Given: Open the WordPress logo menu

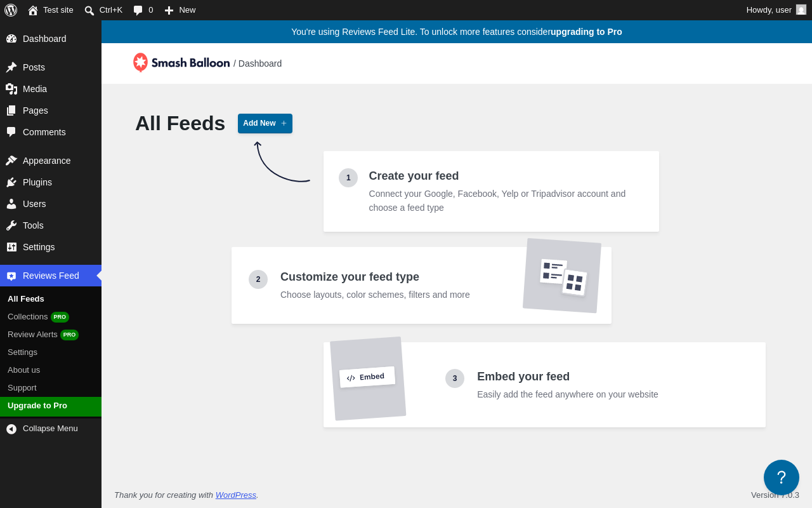Looking at the screenshot, I should [11, 10].
